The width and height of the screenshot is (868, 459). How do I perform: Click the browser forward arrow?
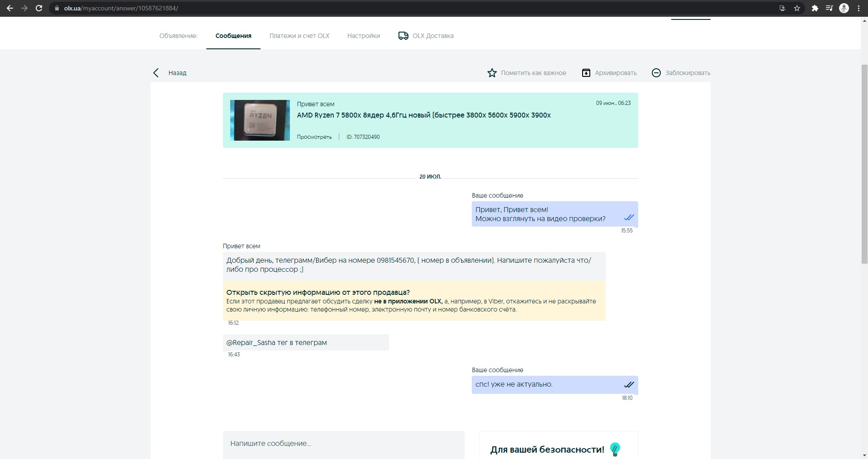point(24,8)
